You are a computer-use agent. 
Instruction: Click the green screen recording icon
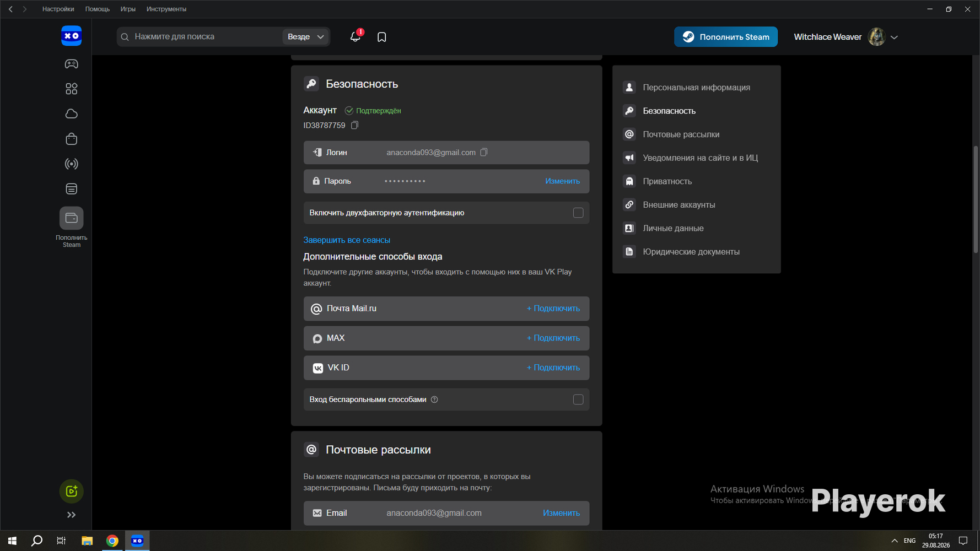point(72,491)
